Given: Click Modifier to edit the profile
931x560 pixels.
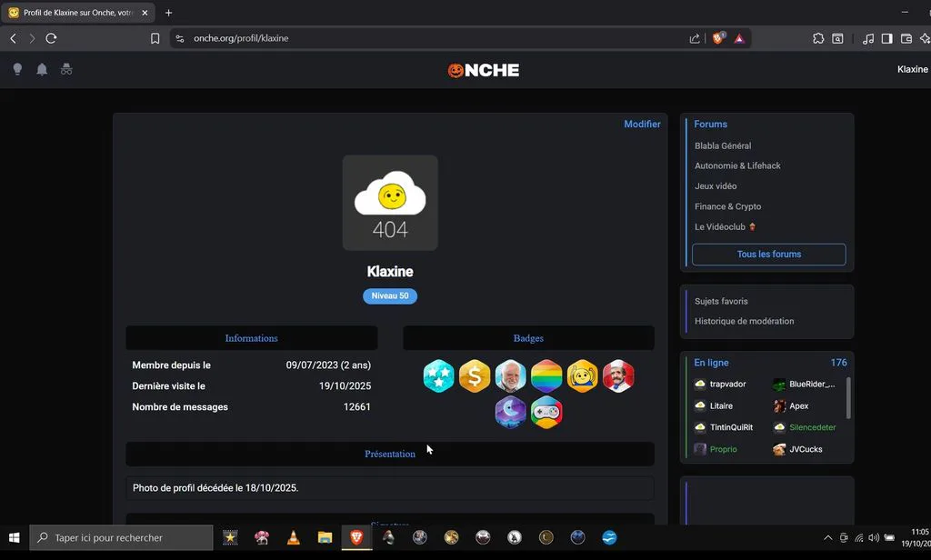Looking at the screenshot, I should pos(642,125).
